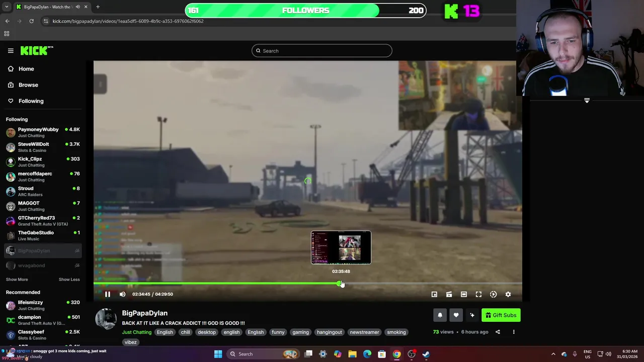Click Gift Subs button
This screenshot has height=362, width=644.
pyautogui.click(x=501, y=315)
